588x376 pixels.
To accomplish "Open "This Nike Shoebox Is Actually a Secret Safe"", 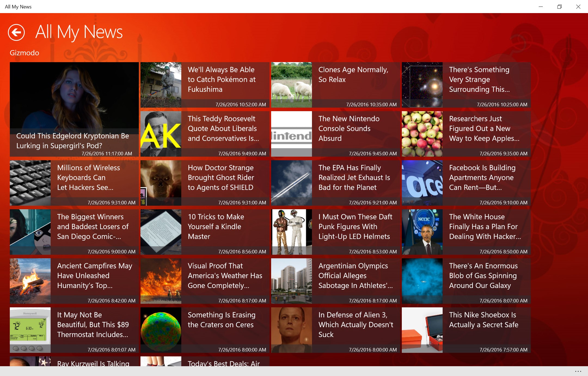I will [x=483, y=320].
